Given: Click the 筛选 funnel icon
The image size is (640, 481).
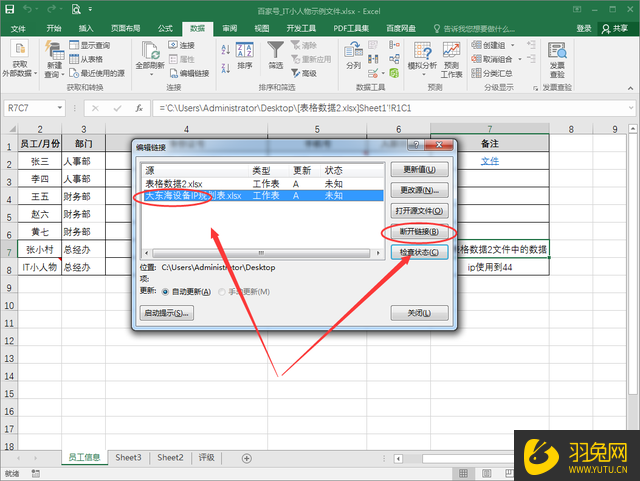Looking at the screenshot, I should click(x=276, y=50).
